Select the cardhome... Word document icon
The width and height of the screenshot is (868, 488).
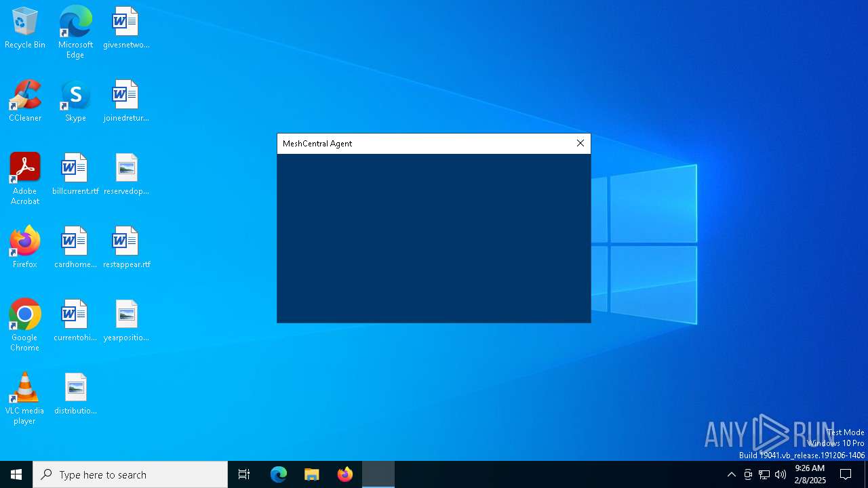click(75, 247)
